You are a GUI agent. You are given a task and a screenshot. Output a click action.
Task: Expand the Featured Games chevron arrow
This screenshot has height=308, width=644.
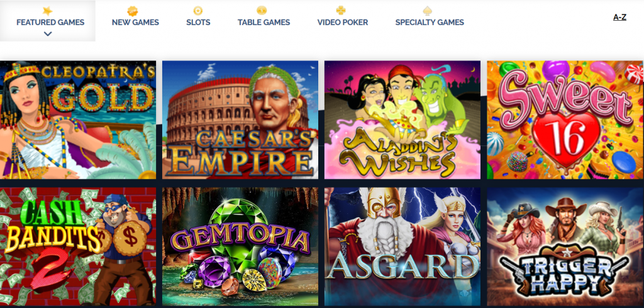(48, 34)
